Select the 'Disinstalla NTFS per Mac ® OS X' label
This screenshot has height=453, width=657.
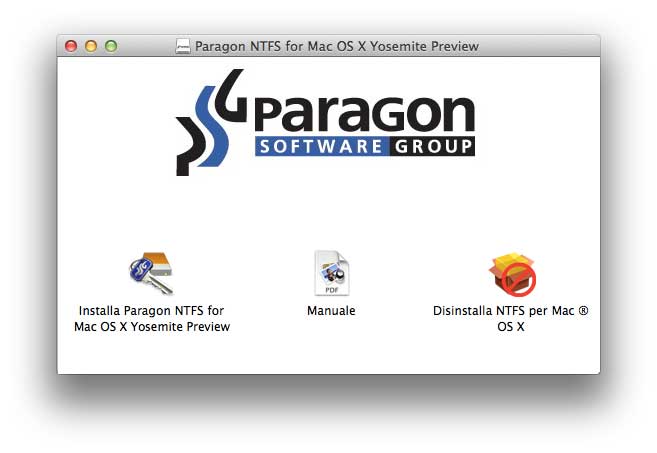click(x=511, y=318)
